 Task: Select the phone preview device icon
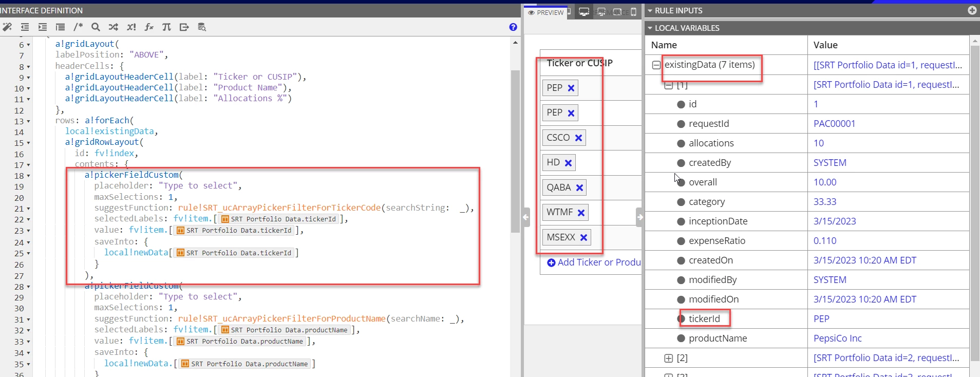click(633, 12)
